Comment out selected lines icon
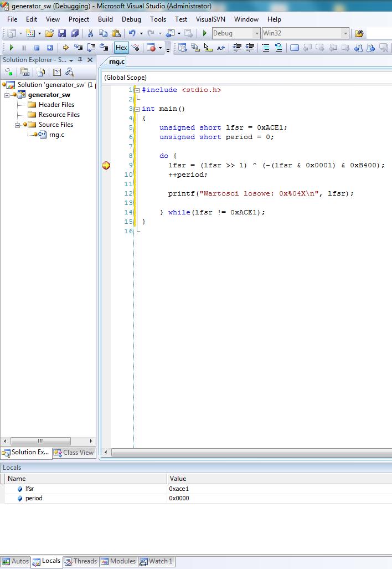 266,48
